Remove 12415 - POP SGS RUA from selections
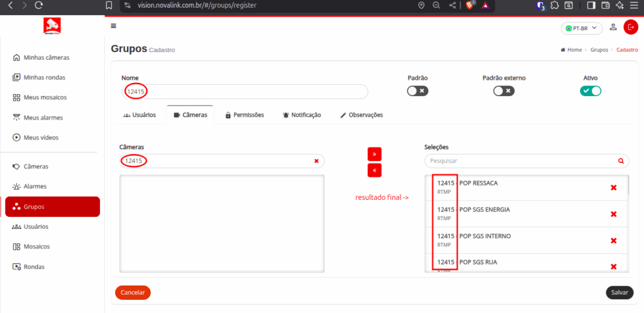The image size is (644, 313). [614, 266]
